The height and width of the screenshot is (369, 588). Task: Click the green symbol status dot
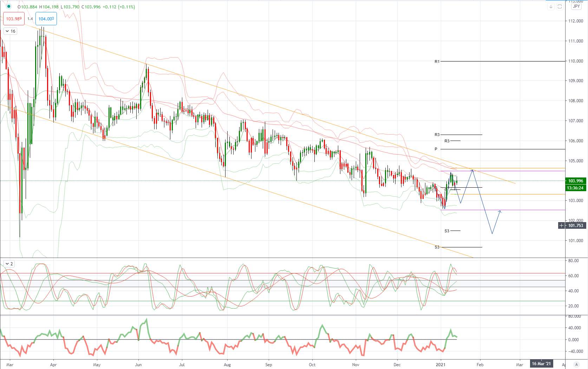[x=9, y=6]
